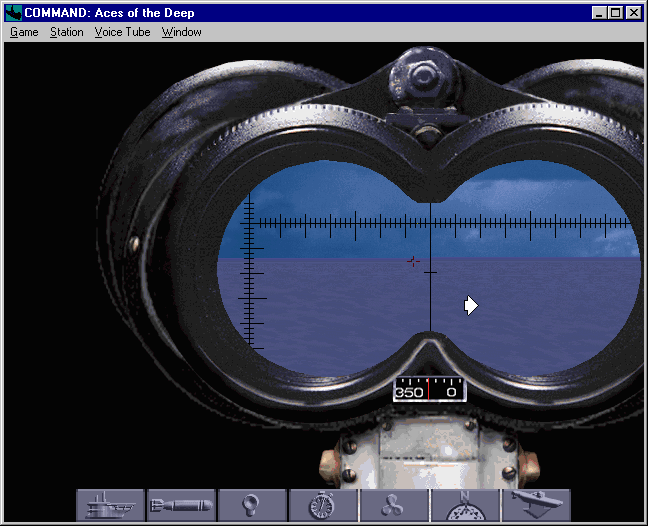Image resolution: width=648 pixels, height=526 pixels.
Task: Open the Window menu
Action: click(181, 32)
